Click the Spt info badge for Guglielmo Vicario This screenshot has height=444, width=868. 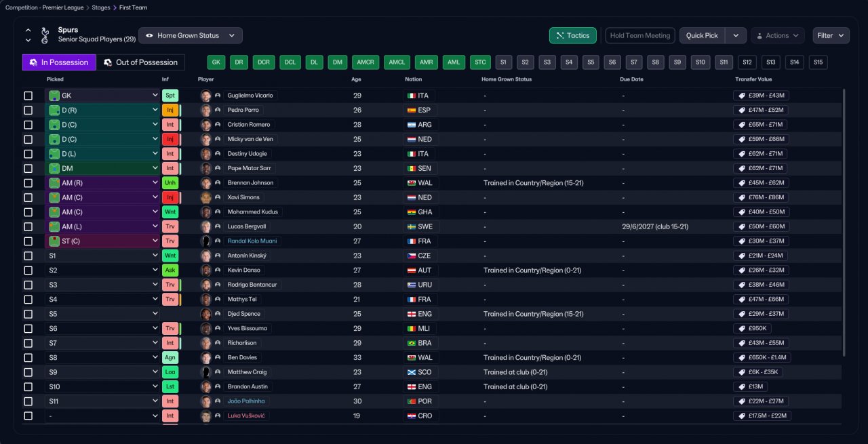point(170,96)
